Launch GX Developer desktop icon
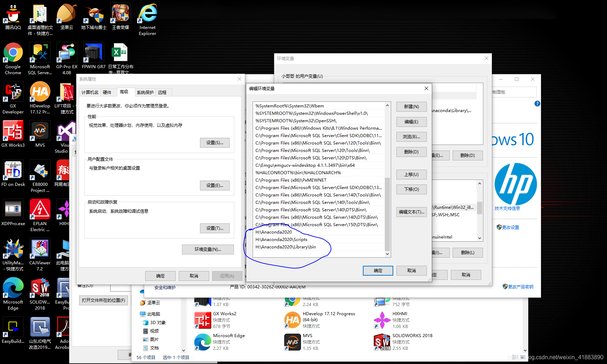This screenshot has height=364, width=607. pyautogui.click(x=13, y=98)
